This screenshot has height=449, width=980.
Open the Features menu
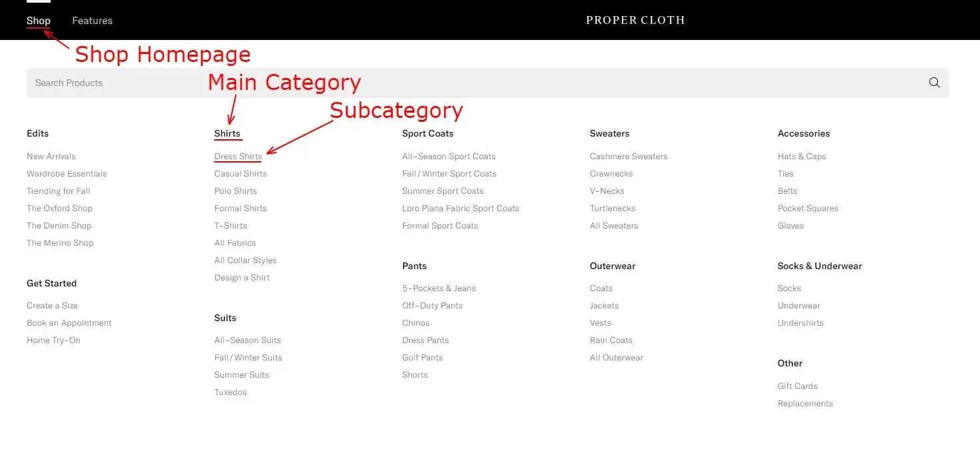click(92, 21)
